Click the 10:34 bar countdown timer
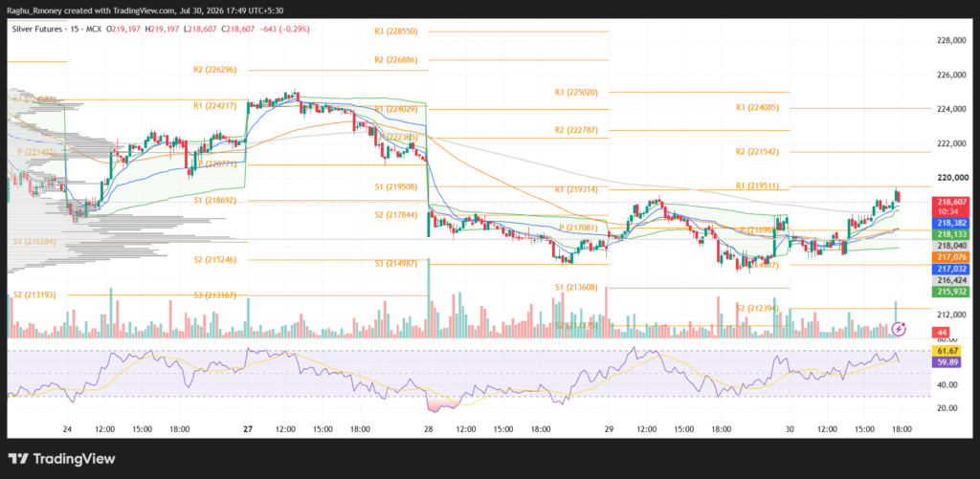The image size is (980, 479). [x=950, y=211]
